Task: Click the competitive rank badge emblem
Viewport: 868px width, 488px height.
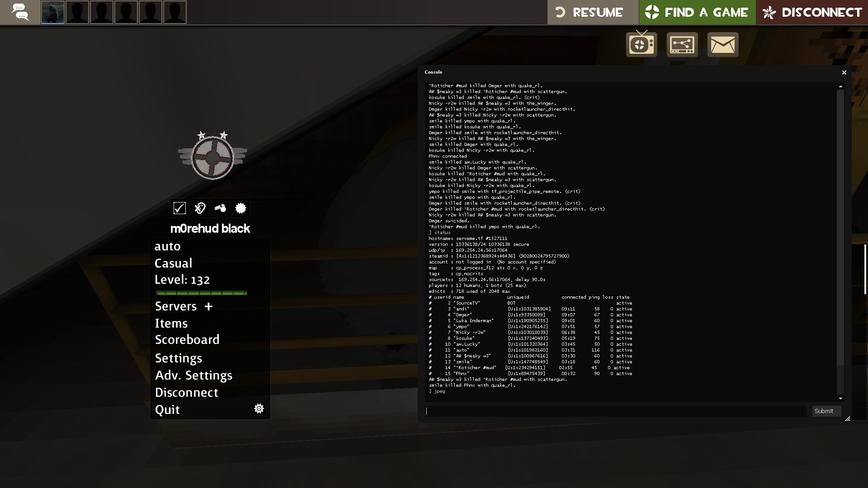Action: click(x=212, y=156)
